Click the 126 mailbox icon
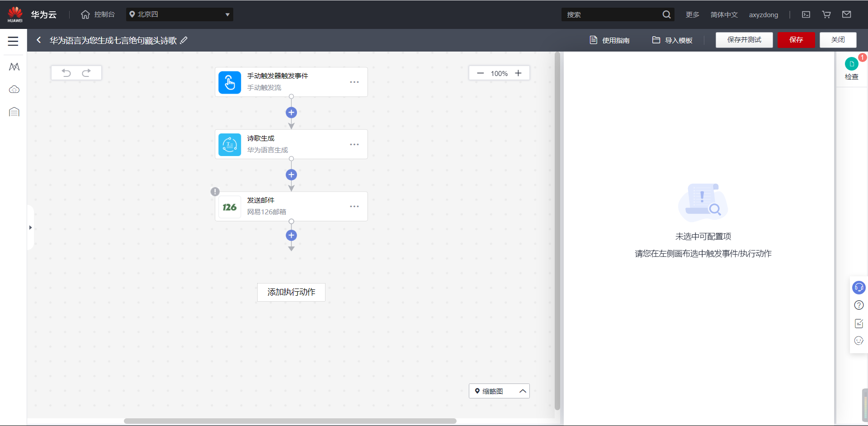 [230, 207]
